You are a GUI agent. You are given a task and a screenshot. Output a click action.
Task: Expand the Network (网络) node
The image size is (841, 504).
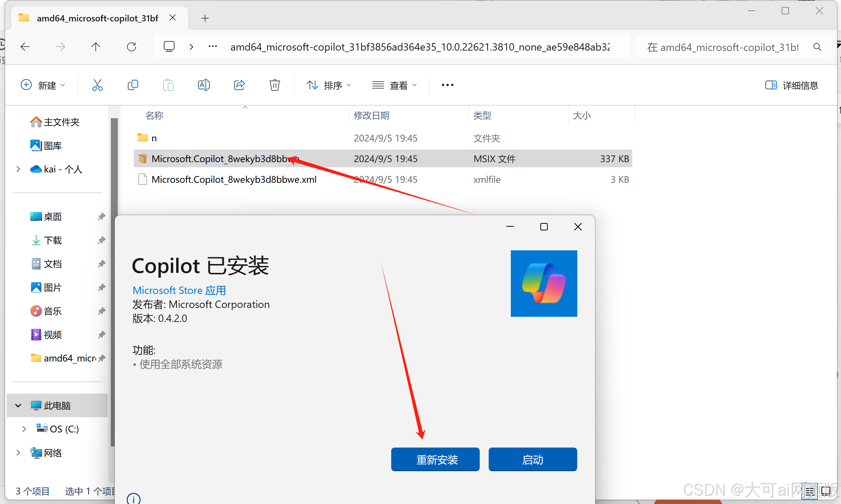coord(18,453)
